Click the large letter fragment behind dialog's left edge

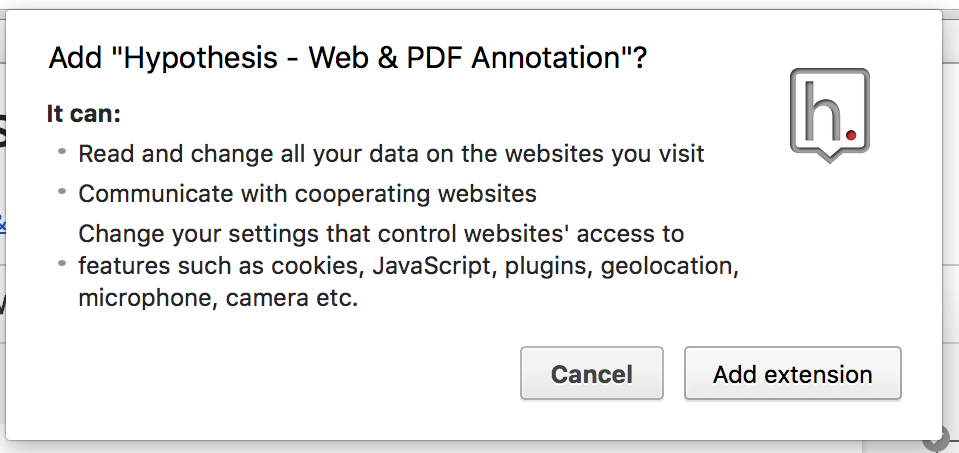(x=2, y=130)
